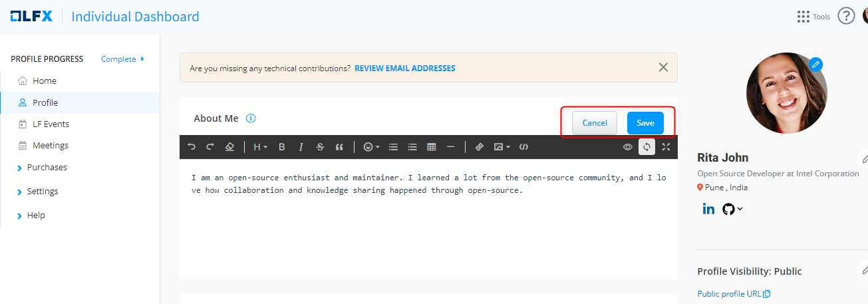Insert a table using the table icon
This screenshot has width=868, height=304.
tap(431, 147)
